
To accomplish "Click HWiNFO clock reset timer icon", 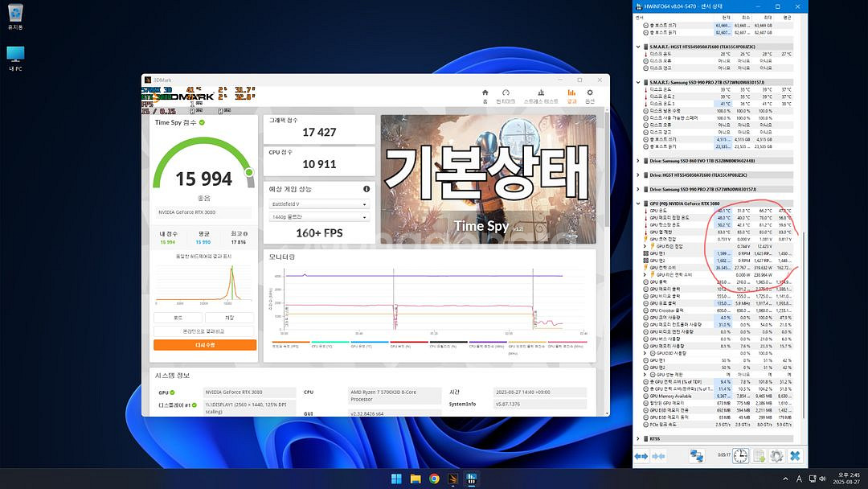I will 741,456.
